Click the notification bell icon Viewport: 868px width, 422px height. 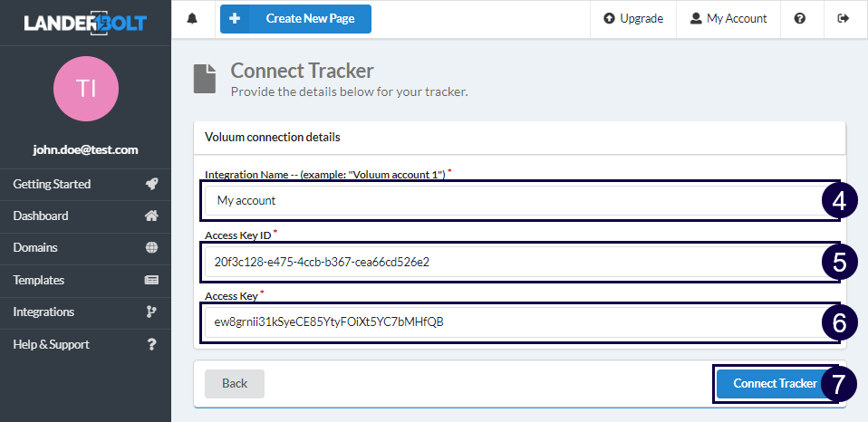click(192, 19)
